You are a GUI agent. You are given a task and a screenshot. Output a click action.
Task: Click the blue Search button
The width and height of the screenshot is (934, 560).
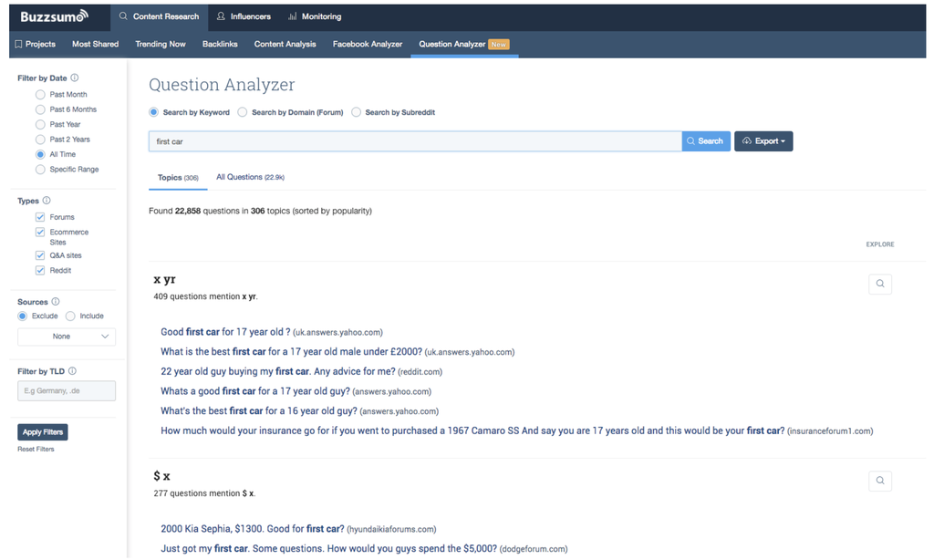pos(705,141)
